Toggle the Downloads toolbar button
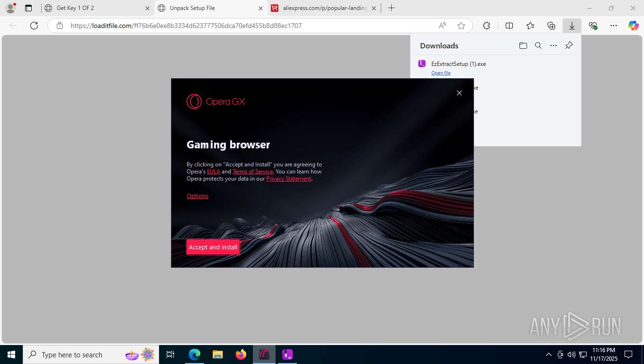The image size is (644, 364). [x=572, y=26]
